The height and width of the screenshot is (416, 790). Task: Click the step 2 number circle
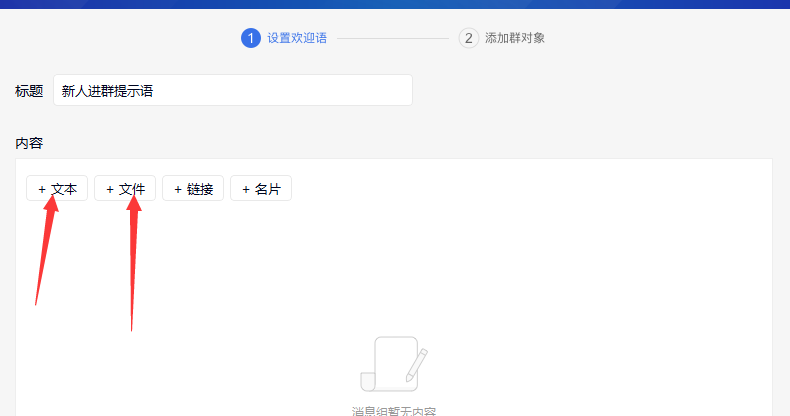(468, 38)
